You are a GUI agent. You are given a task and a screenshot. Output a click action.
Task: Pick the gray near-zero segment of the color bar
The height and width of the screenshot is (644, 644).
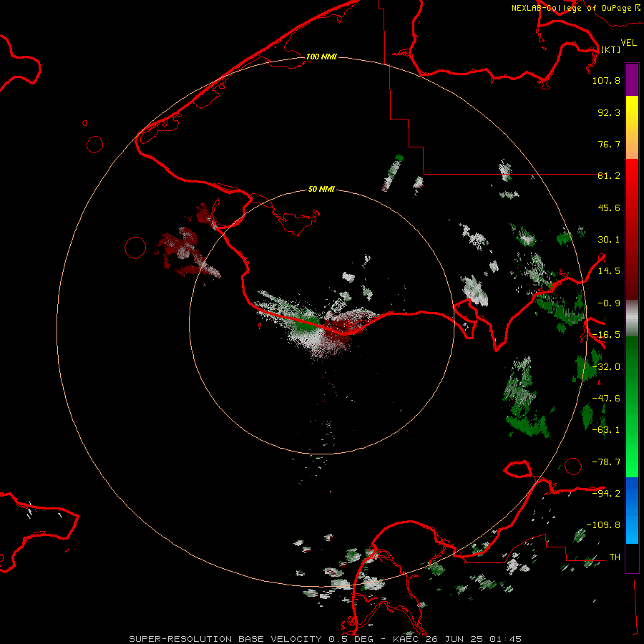coord(632,318)
